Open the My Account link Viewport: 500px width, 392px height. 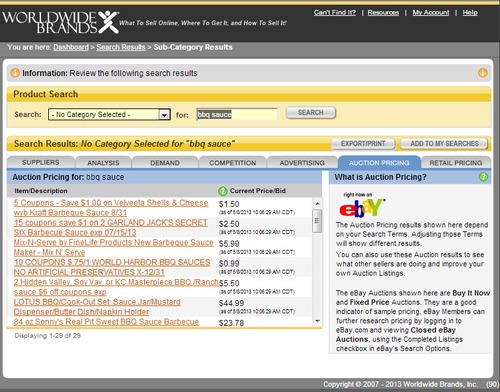(x=431, y=13)
